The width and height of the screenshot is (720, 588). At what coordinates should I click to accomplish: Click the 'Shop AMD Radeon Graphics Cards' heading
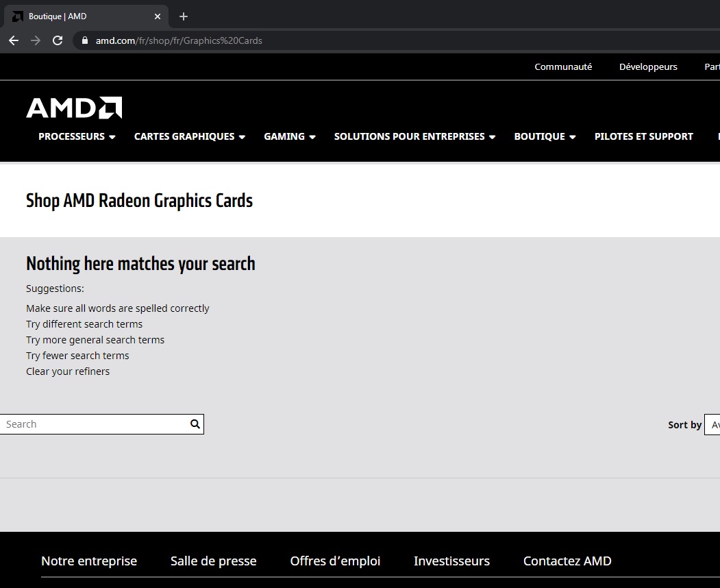coord(140,201)
